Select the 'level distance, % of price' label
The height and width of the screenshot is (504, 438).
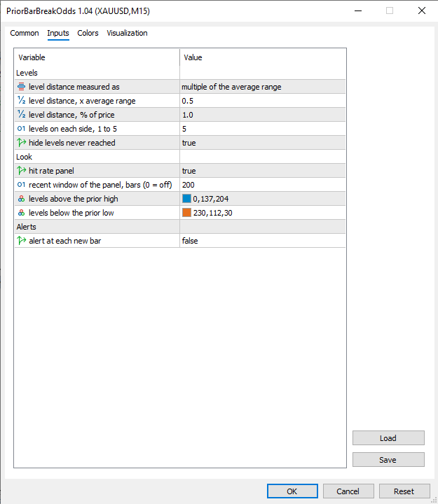[71, 115]
